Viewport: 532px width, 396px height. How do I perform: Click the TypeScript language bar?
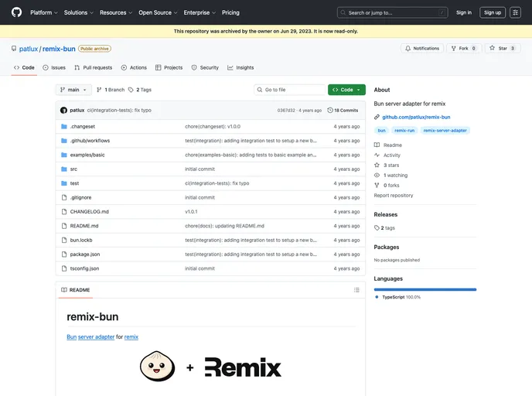point(425,289)
